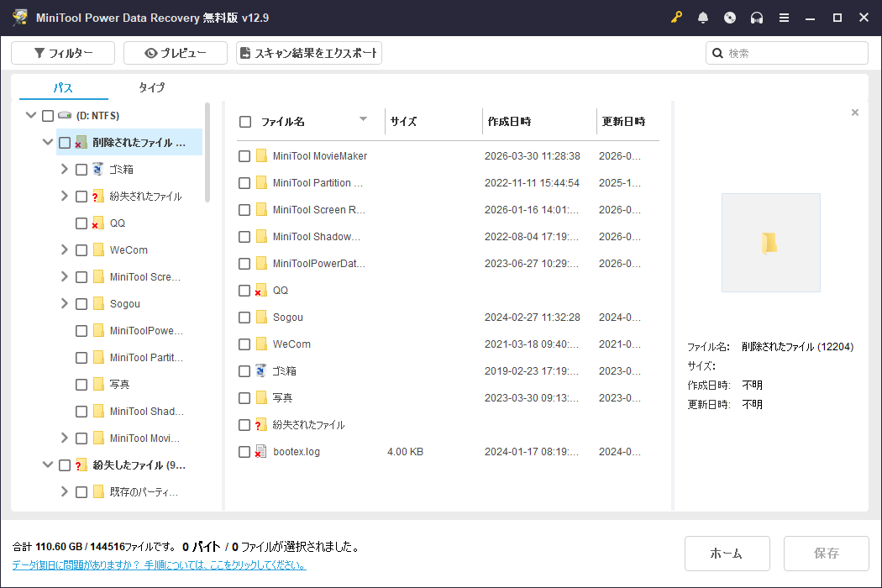
Task: Collapse the 削除されたファイル tree node
Action: pyautogui.click(x=48, y=142)
